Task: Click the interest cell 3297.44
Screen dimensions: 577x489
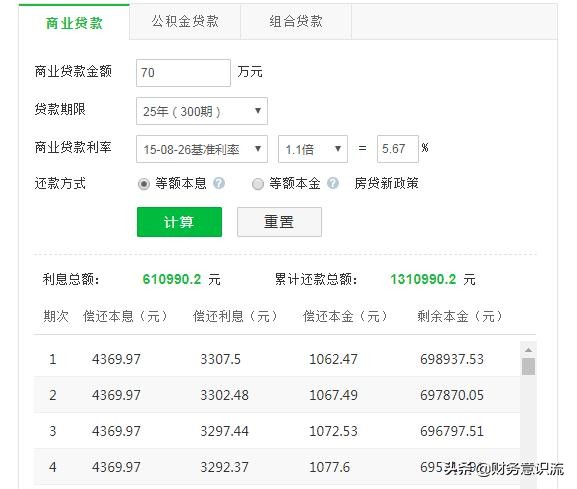Action: coord(224,431)
